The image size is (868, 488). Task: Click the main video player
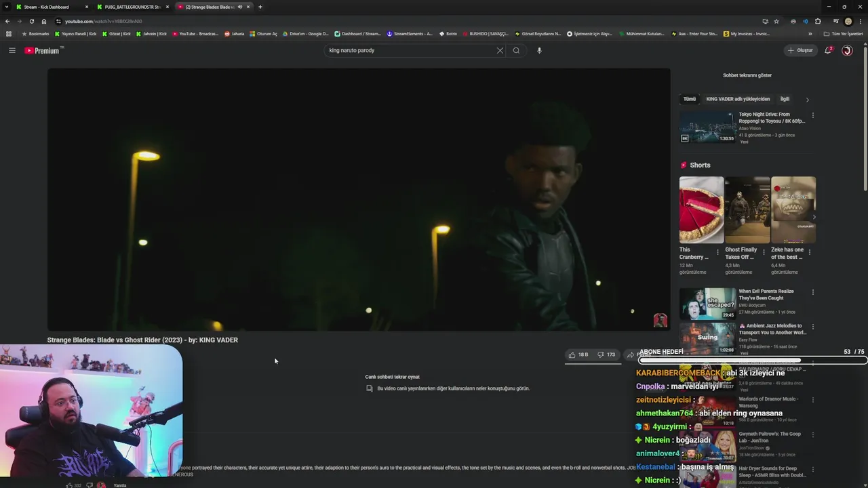pyautogui.click(x=359, y=199)
